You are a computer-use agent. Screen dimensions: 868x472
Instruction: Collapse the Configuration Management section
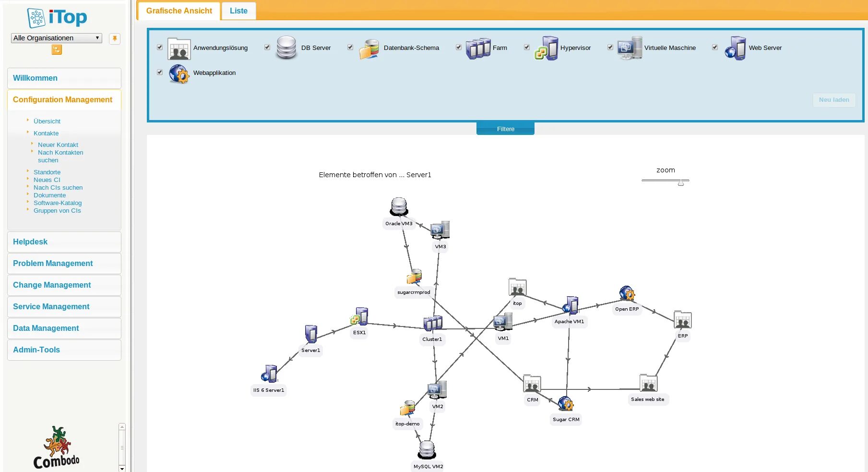tap(64, 99)
